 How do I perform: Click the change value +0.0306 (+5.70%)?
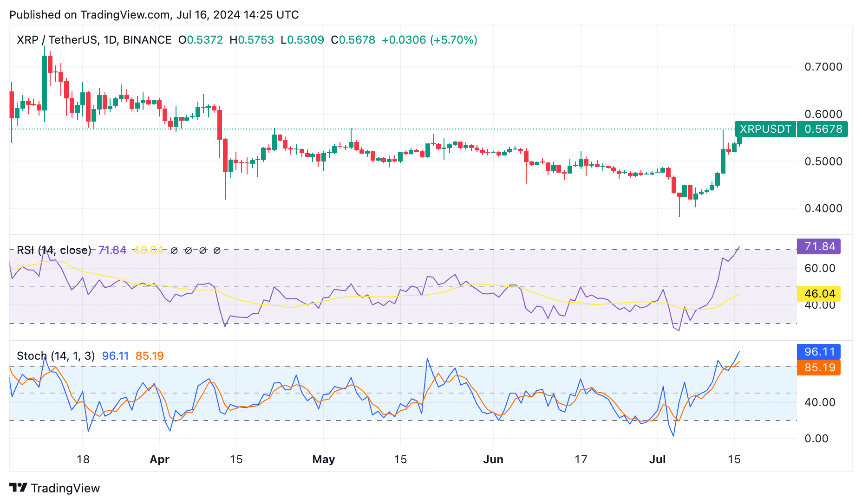click(430, 40)
